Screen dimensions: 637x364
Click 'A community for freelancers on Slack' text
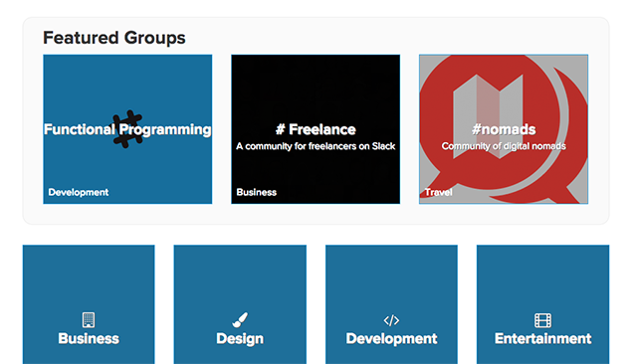point(316,146)
